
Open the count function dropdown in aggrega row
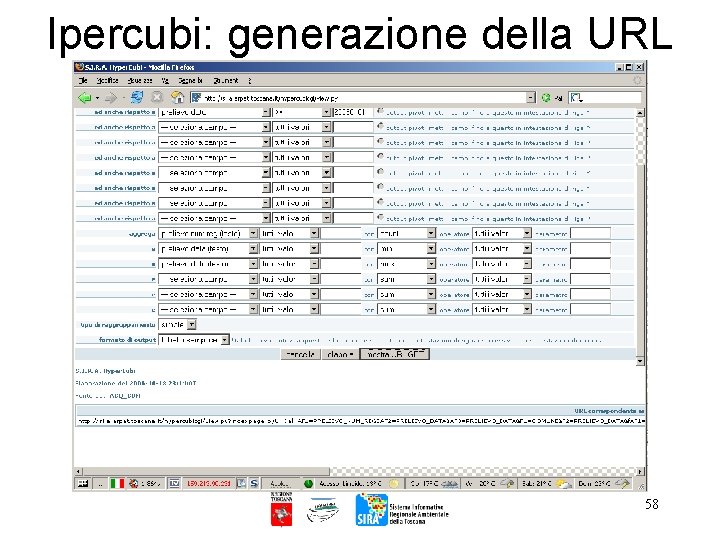[406, 233]
